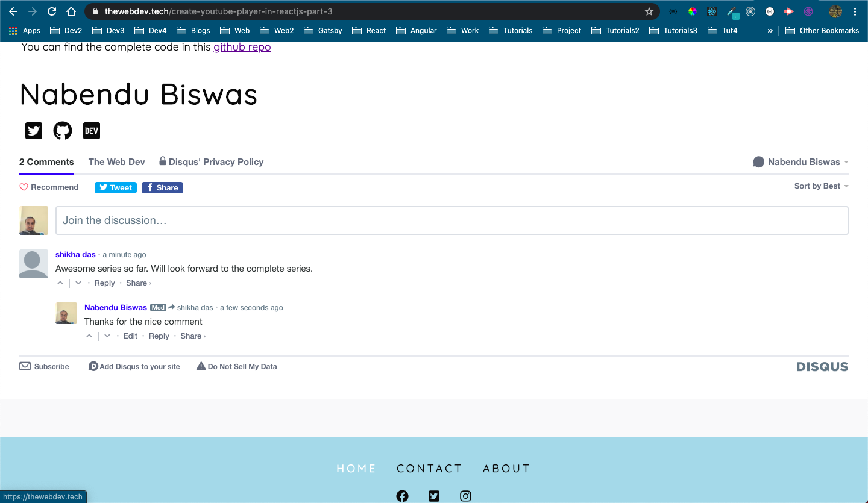Click into the Join the discussion field

452,220
